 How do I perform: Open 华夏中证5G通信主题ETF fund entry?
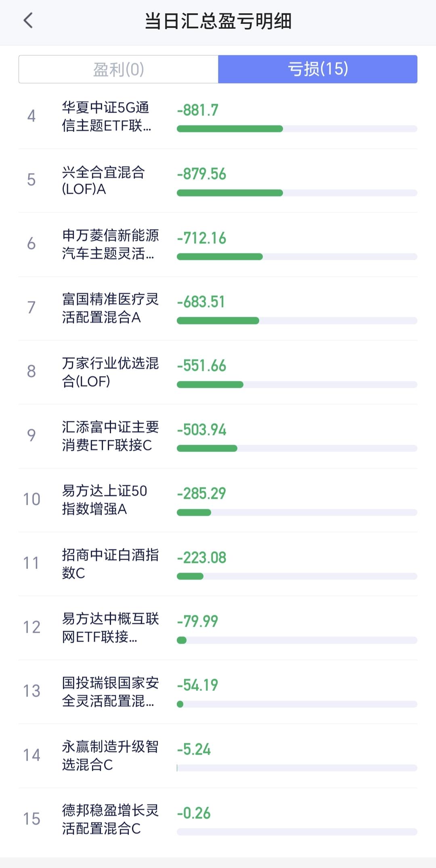click(x=107, y=117)
